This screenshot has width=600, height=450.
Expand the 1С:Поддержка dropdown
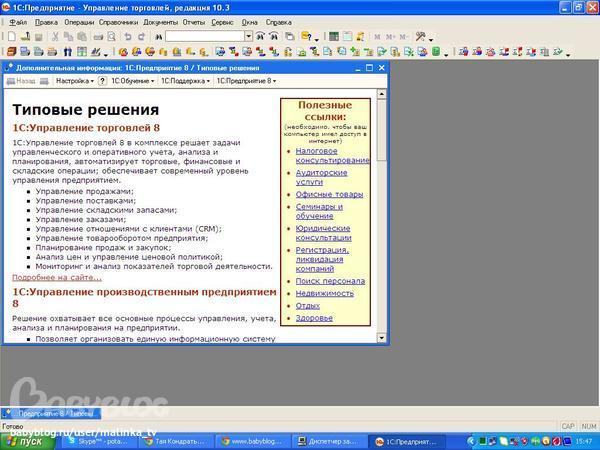187,80
